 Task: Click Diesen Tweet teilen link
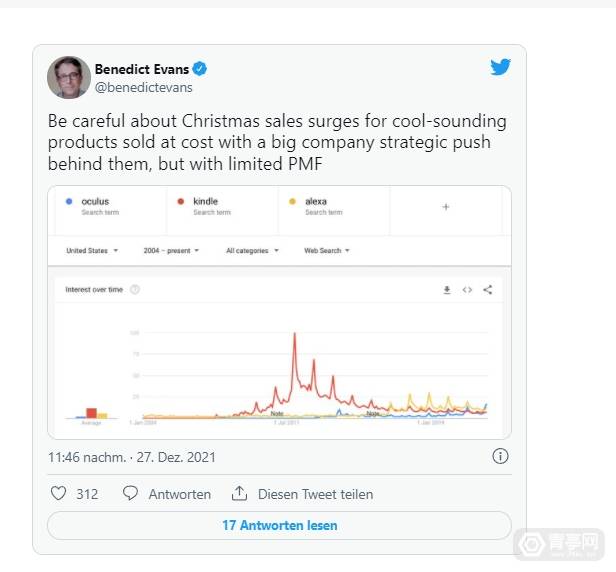tap(315, 494)
